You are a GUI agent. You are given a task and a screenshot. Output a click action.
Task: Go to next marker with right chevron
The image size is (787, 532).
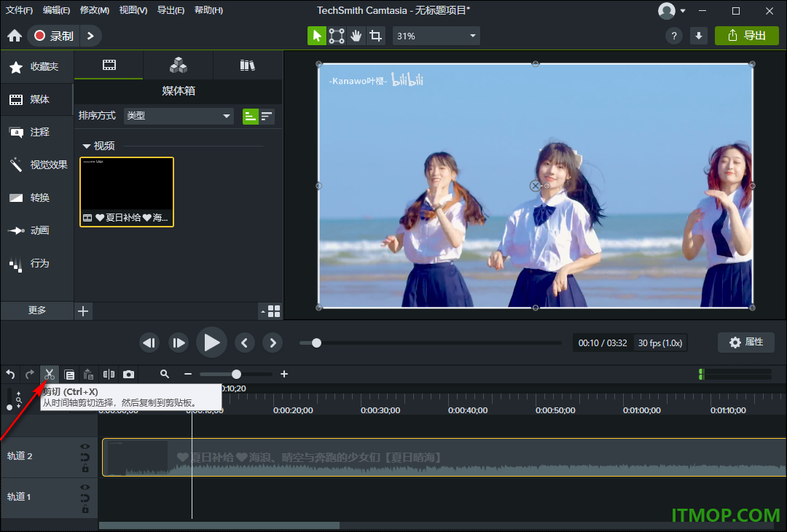[273, 343]
